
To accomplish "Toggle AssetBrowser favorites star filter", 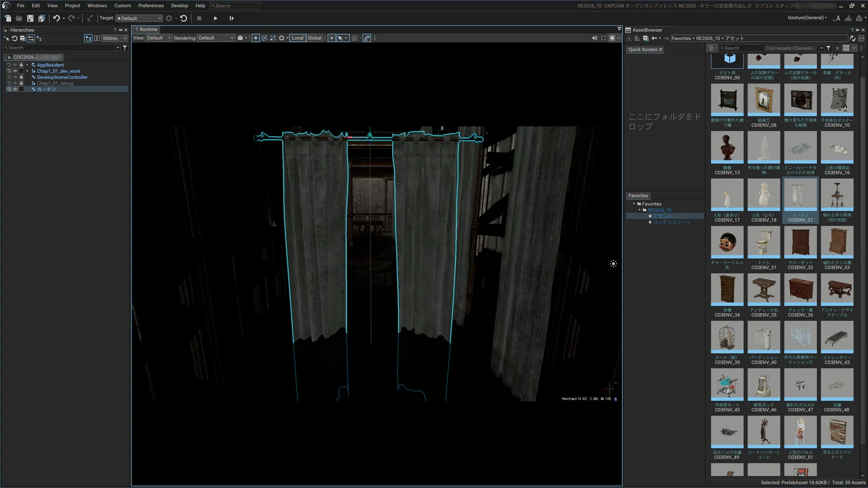I will [837, 48].
